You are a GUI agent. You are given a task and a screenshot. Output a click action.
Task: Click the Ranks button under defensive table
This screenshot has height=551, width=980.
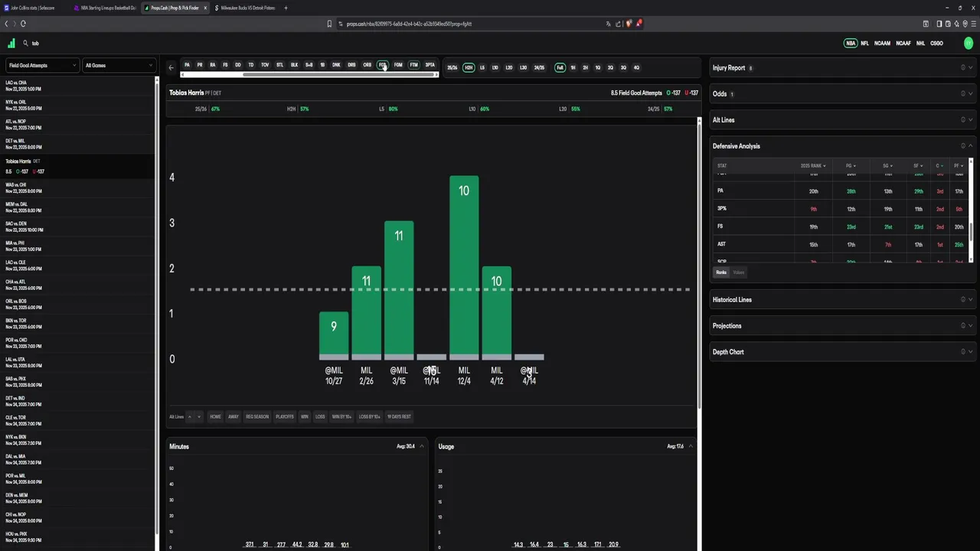[x=721, y=272]
